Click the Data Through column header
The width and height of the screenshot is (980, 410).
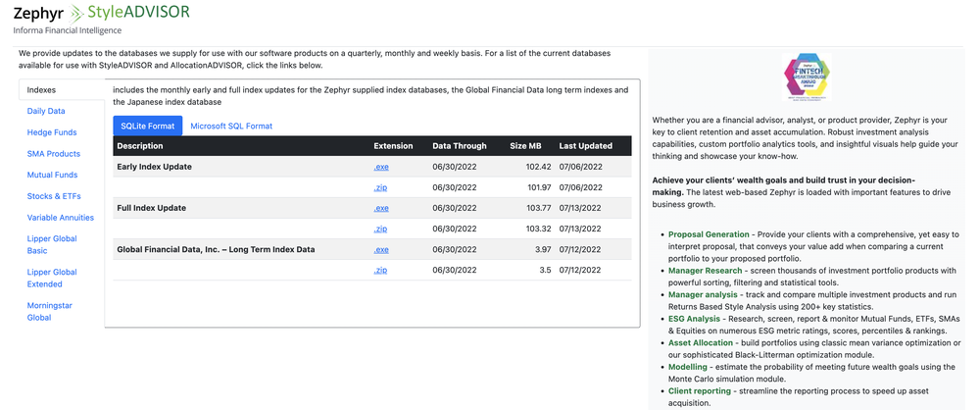[x=460, y=146]
